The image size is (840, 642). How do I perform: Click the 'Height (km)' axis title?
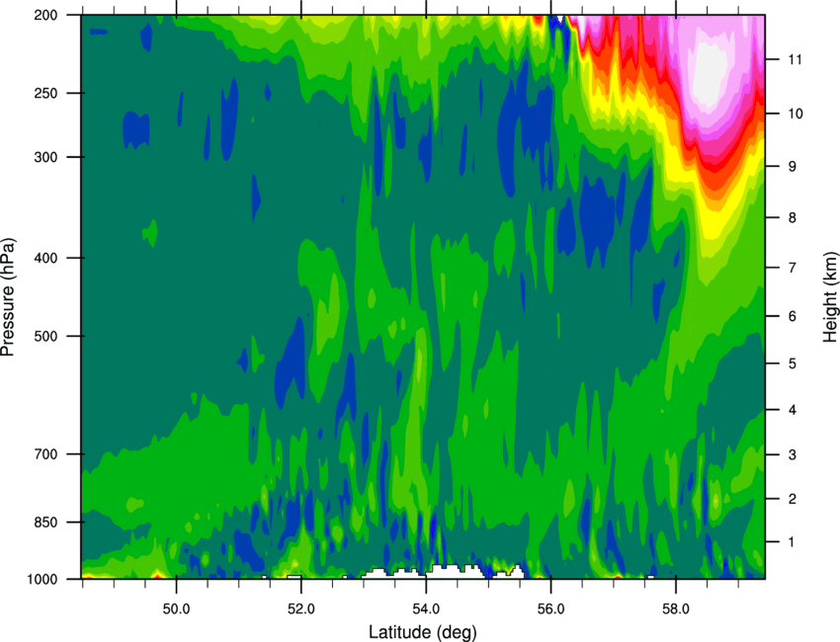pos(830,296)
